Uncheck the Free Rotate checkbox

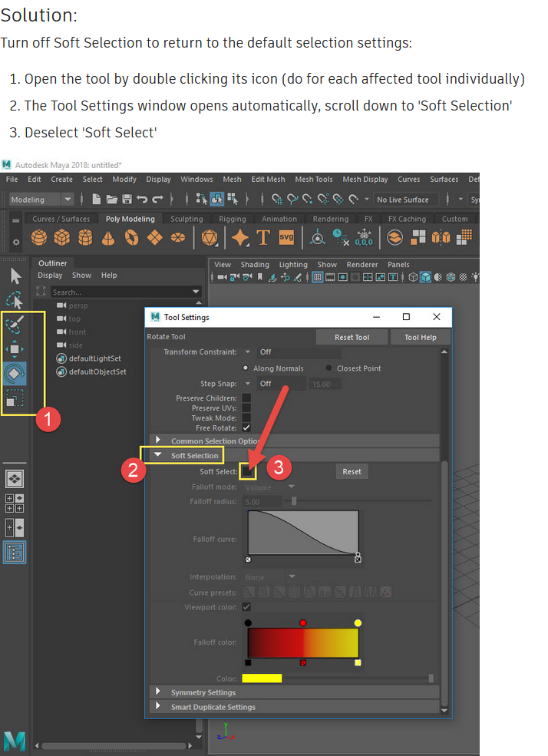(246, 428)
